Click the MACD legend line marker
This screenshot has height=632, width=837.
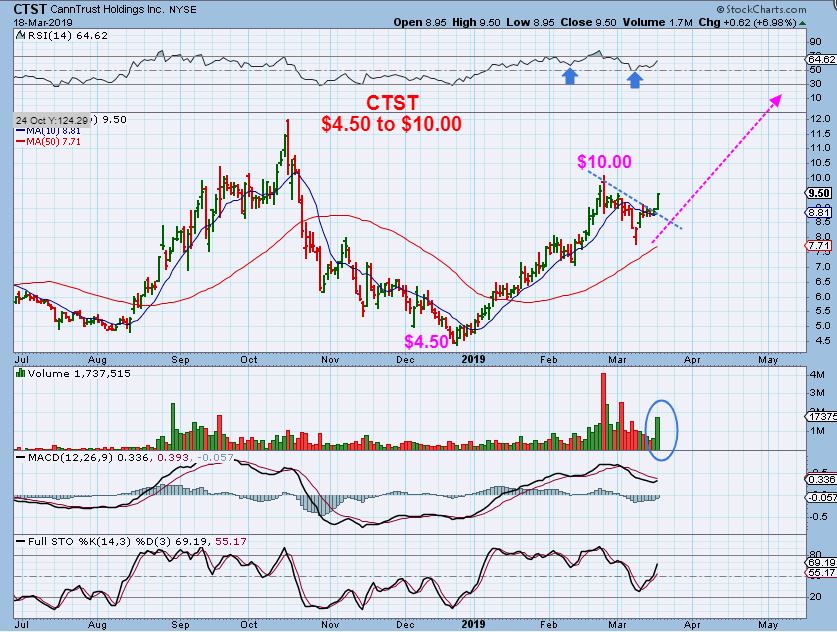[21, 457]
